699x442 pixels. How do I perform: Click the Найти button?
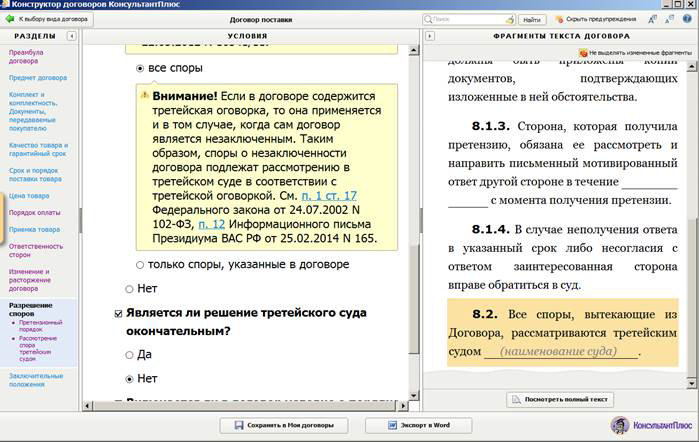(532, 20)
